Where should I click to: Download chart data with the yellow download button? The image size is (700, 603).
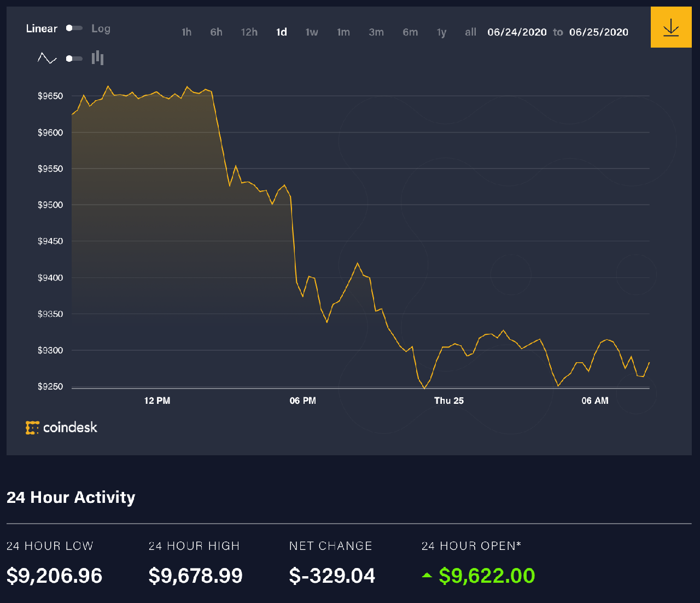[x=671, y=27]
